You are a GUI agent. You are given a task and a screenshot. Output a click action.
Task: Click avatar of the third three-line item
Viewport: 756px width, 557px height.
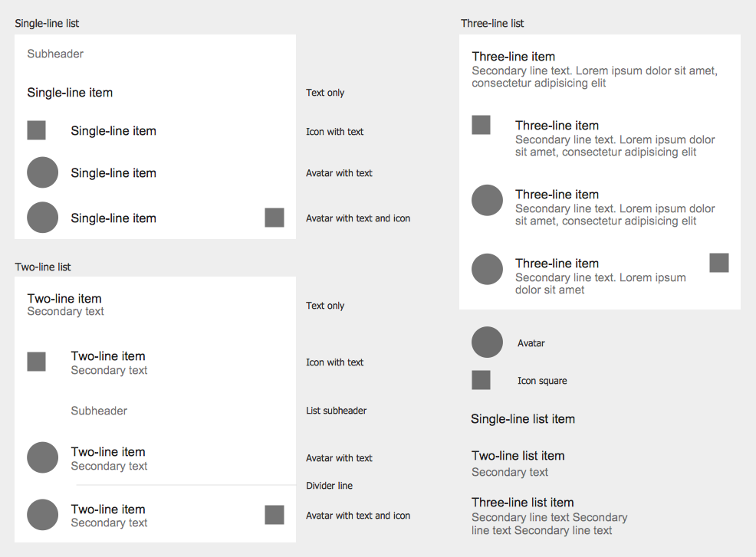(487, 200)
